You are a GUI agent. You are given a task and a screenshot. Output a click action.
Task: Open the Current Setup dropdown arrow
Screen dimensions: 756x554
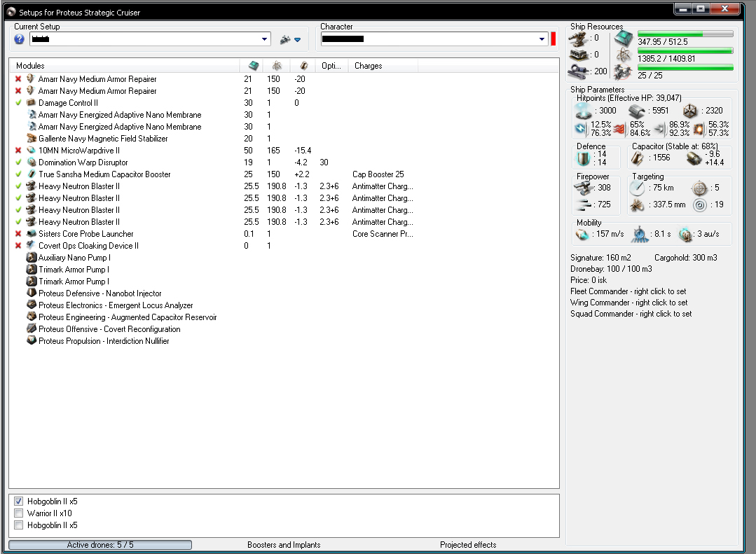click(x=264, y=39)
